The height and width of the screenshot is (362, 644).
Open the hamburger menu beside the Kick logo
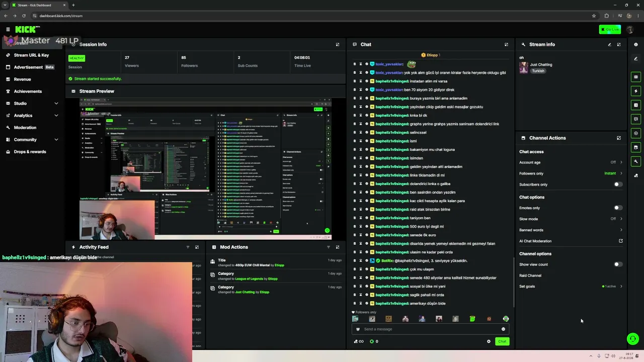click(x=8, y=29)
